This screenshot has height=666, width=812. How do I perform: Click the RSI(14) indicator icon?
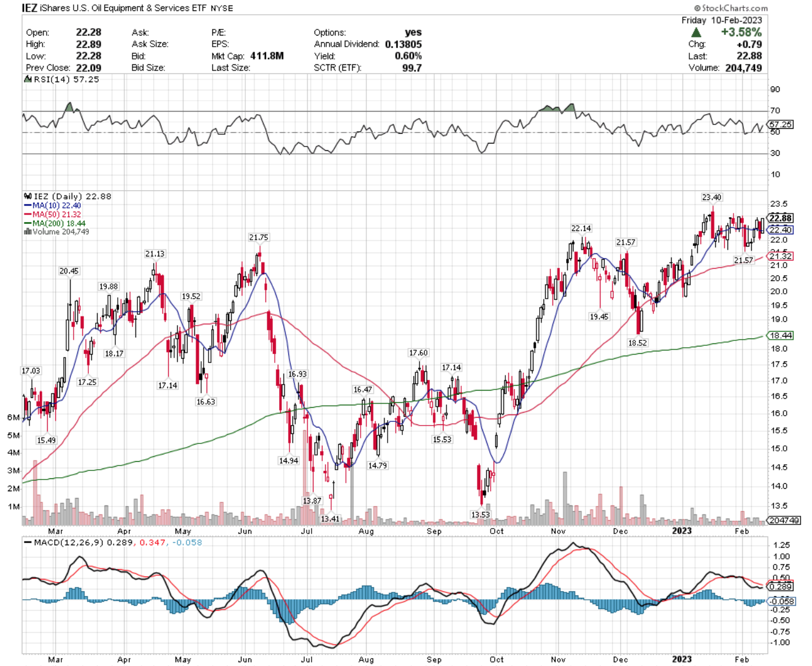[26, 80]
